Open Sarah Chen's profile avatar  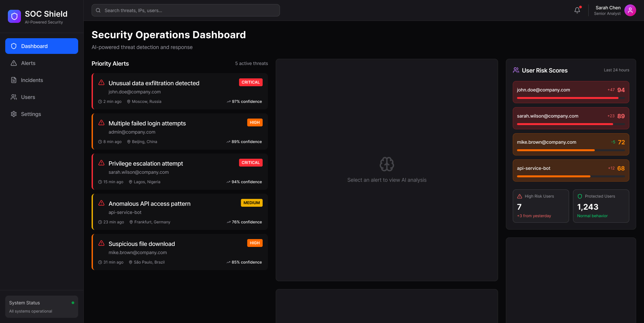630,10
